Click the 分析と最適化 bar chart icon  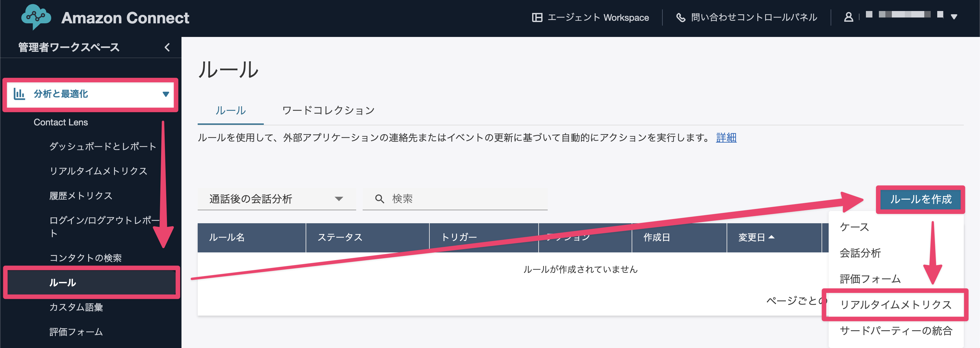(x=19, y=94)
